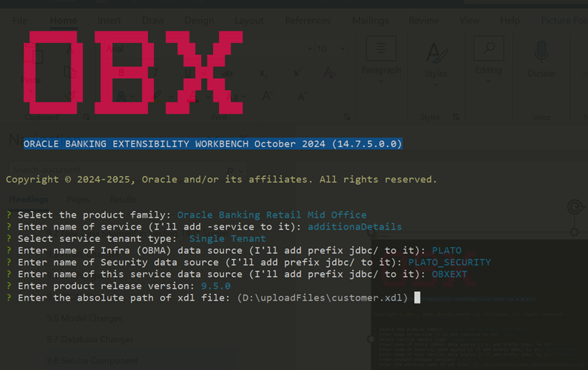Screen dimensions: 588x370
Task: Open the 9.7 Database Changes heading
Action: click(x=90, y=340)
